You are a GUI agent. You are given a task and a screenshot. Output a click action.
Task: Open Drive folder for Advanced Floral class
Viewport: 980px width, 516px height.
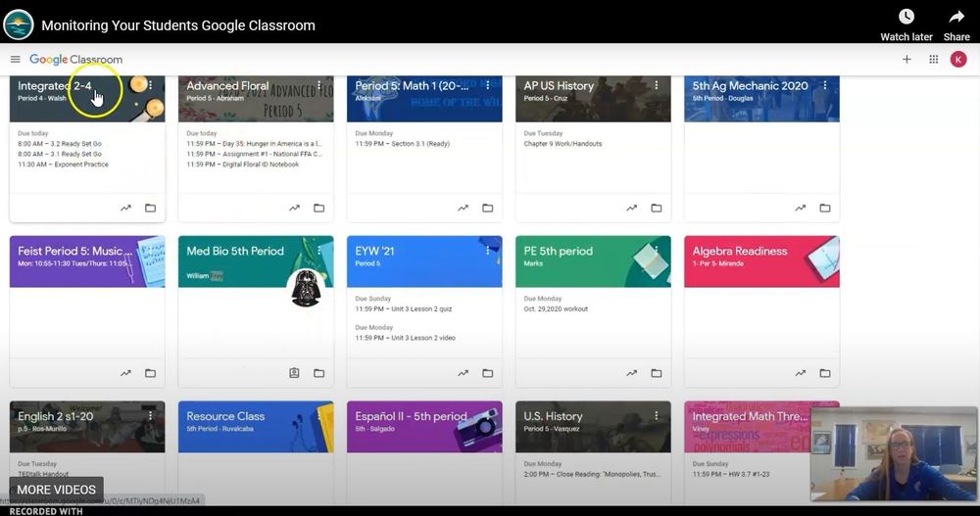[x=318, y=208]
